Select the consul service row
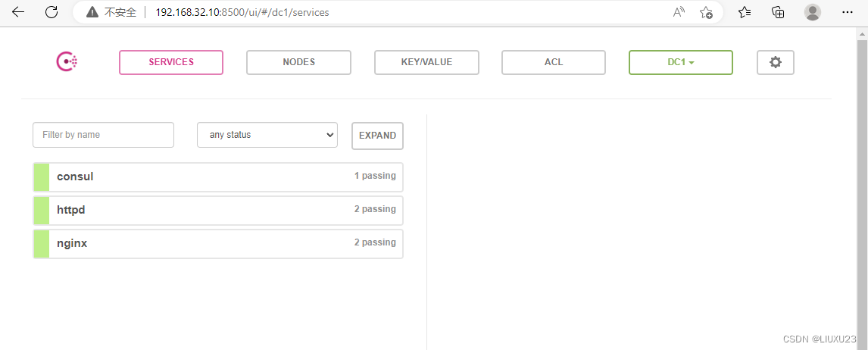 (x=218, y=177)
